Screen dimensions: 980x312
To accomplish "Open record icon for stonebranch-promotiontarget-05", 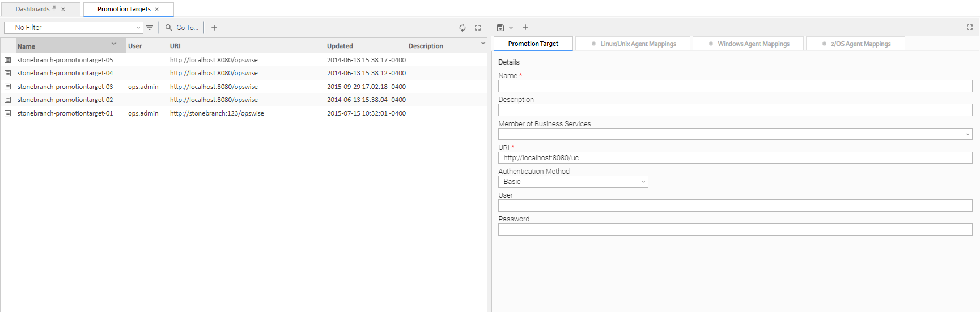I will [x=8, y=60].
